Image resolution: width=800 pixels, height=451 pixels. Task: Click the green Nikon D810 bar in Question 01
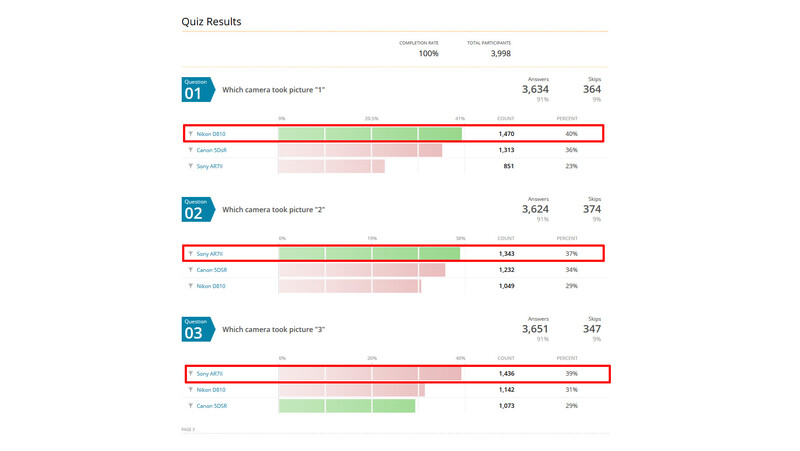(x=370, y=134)
